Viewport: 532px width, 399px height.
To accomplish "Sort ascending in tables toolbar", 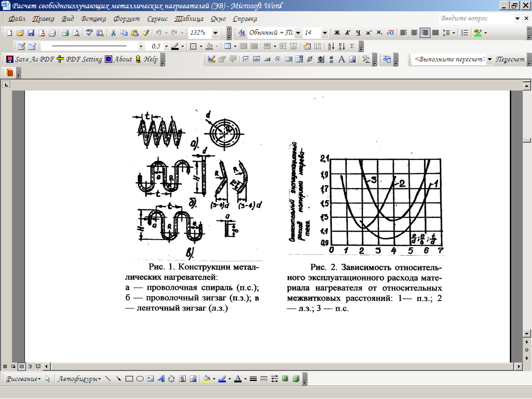I will (331, 46).
